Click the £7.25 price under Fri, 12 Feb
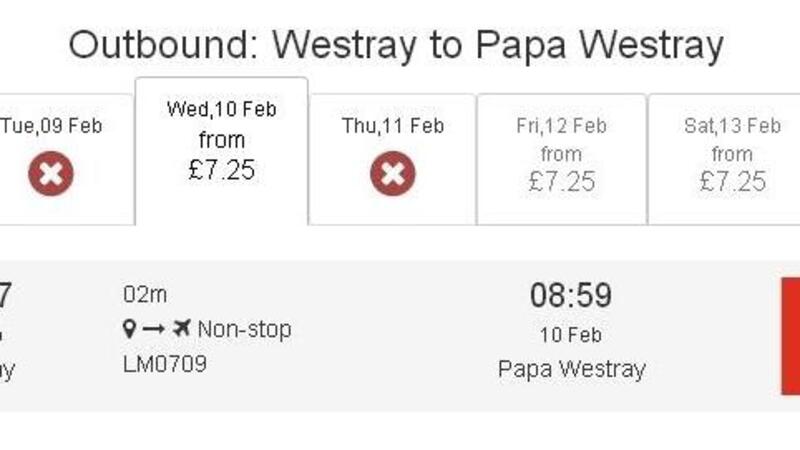This screenshot has width=800, height=450. (561, 181)
